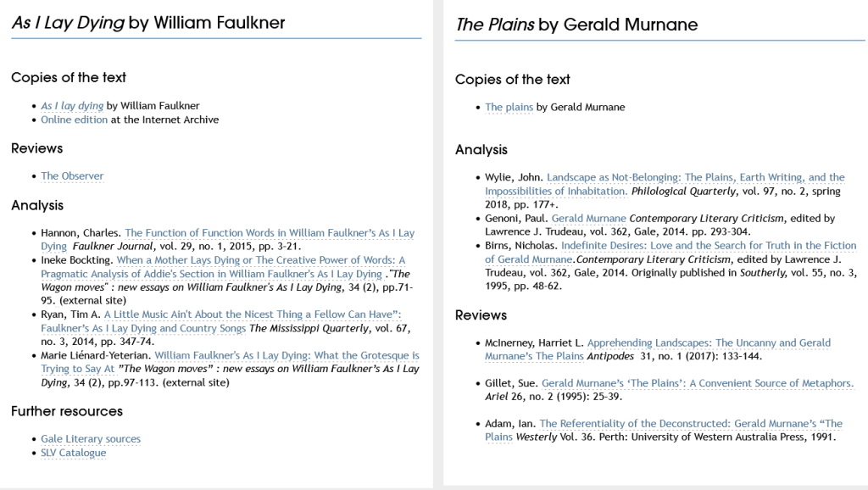Open 'Indefinite Desires' article by Birns

point(703,246)
